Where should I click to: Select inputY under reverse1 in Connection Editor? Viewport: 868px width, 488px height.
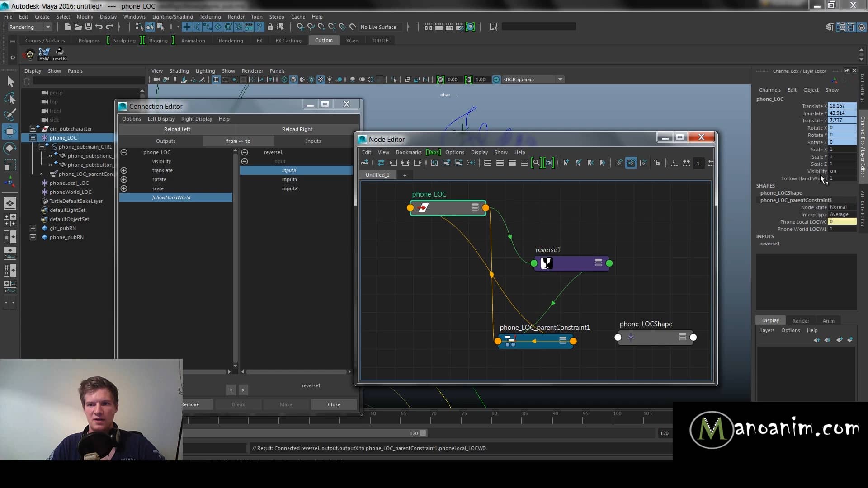pos(290,179)
